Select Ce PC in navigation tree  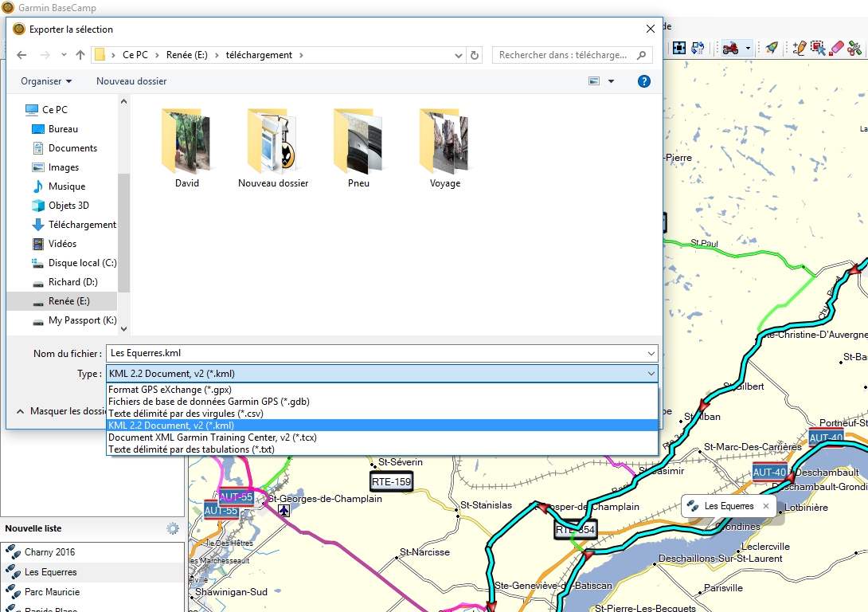click(46, 110)
